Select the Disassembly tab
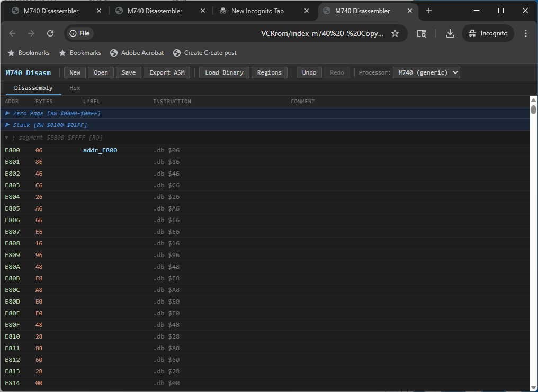The height and width of the screenshot is (392, 538). click(x=33, y=88)
